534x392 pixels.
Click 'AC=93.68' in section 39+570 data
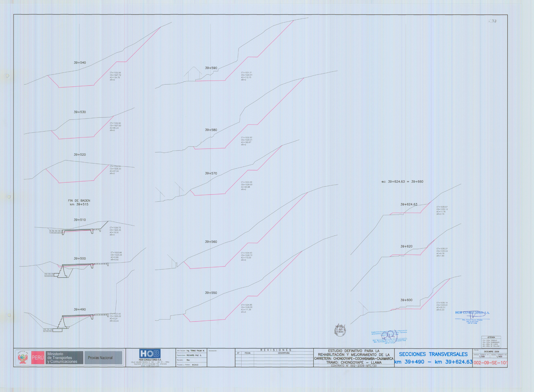click(246, 187)
